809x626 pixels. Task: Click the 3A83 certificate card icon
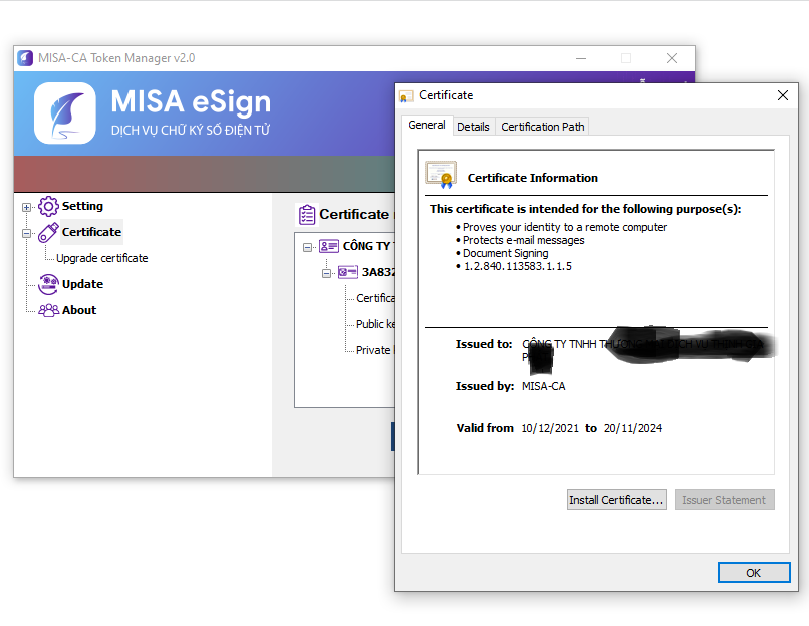point(348,272)
